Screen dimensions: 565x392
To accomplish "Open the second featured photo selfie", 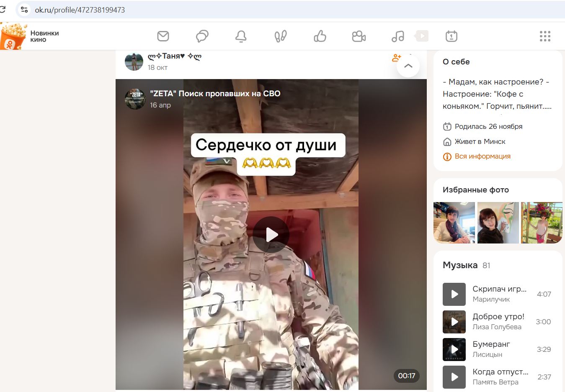I will pos(498,223).
